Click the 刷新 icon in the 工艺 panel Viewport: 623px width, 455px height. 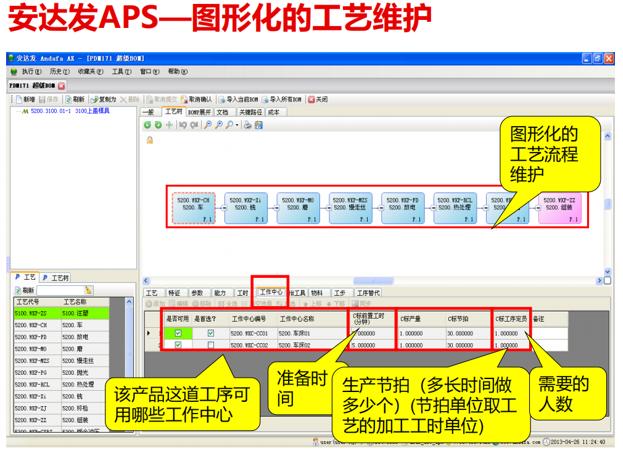(x=18, y=290)
